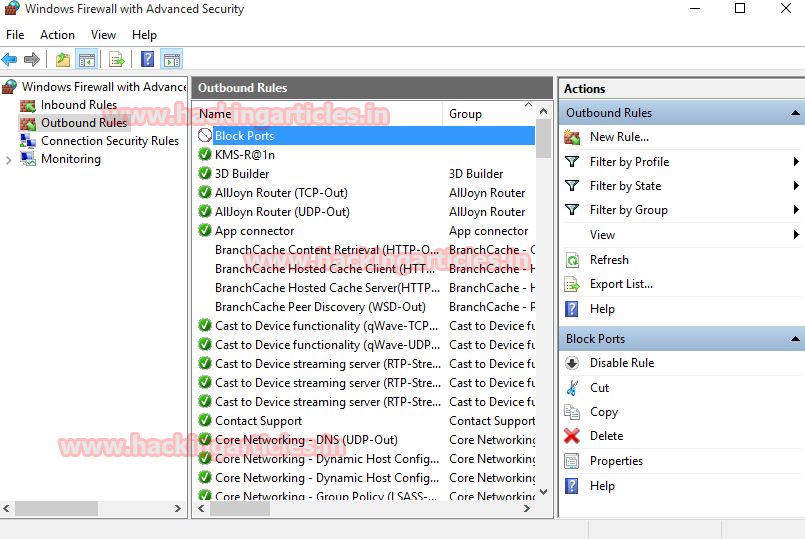This screenshot has width=805, height=539.
Task: Click Export List... action
Action: (621, 284)
